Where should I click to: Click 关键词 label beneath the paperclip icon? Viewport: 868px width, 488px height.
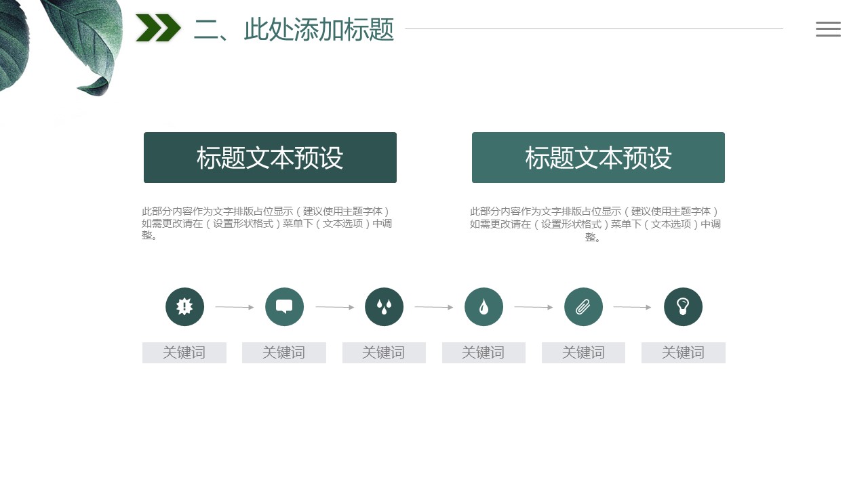click(x=583, y=352)
